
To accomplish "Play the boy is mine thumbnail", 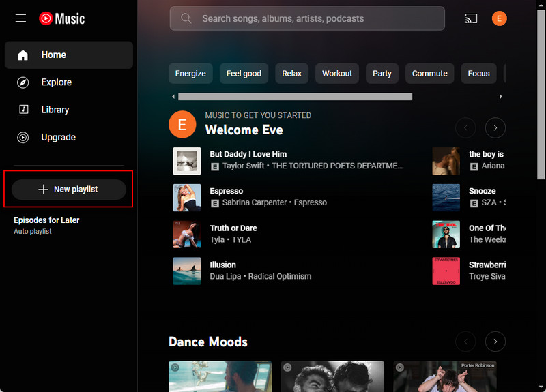I will click(x=446, y=161).
